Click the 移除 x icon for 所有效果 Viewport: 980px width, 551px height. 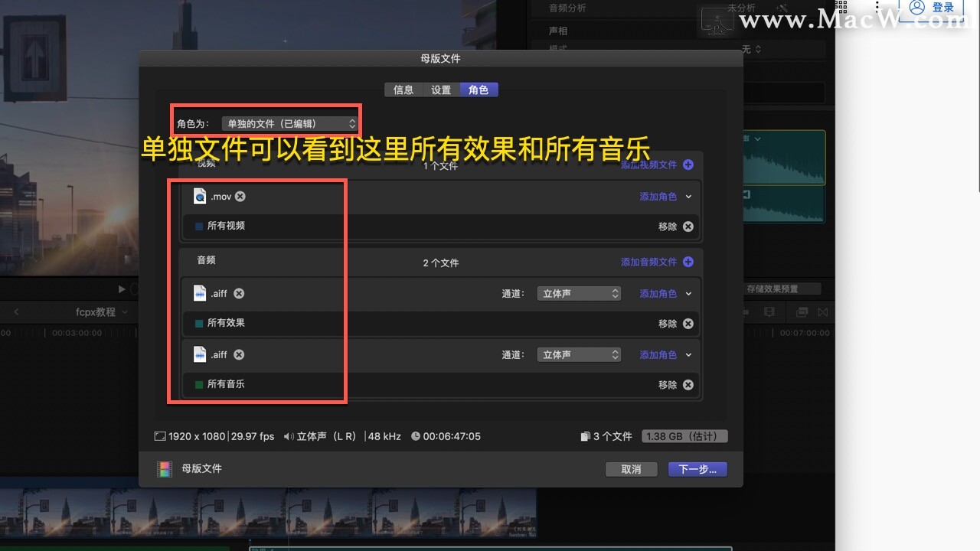pos(688,324)
